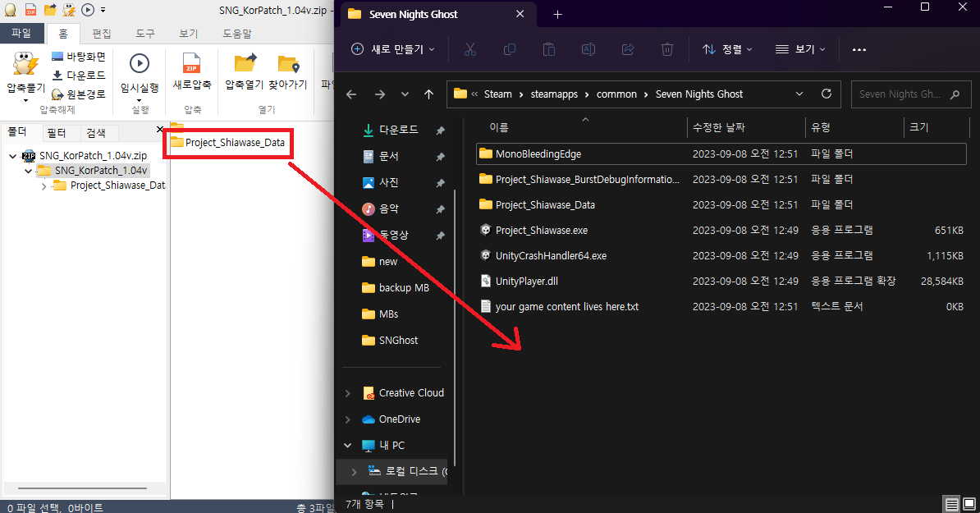980x513 pixels.
Task: Collapse SNG_KorPatch_1.04v.zip tree node
Action: coord(12,156)
